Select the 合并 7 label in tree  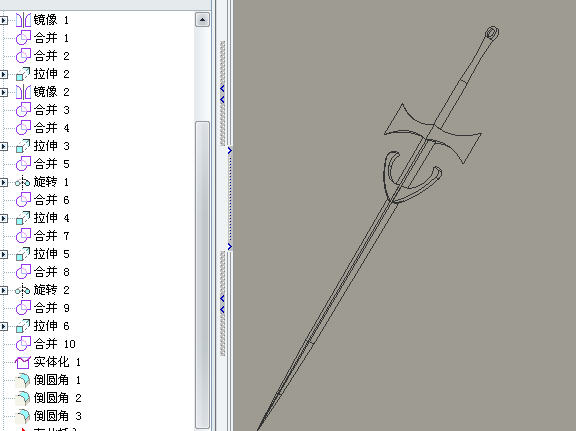tap(51, 236)
